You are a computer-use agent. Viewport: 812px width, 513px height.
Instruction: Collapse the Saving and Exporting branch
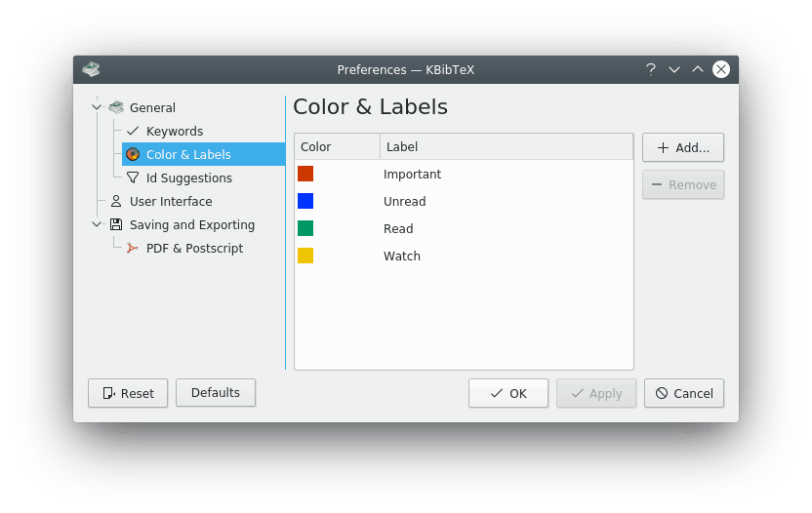[97, 224]
